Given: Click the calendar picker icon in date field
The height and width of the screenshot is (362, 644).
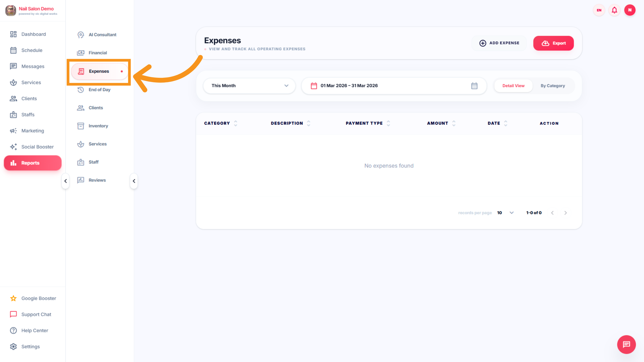Looking at the screenshot, I should click(x=474, y=86).
